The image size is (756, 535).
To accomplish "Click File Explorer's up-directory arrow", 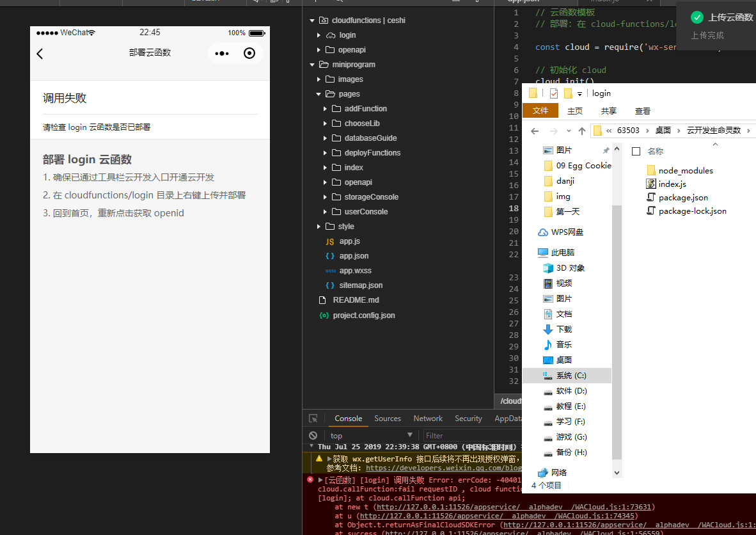I will (581, 131).
